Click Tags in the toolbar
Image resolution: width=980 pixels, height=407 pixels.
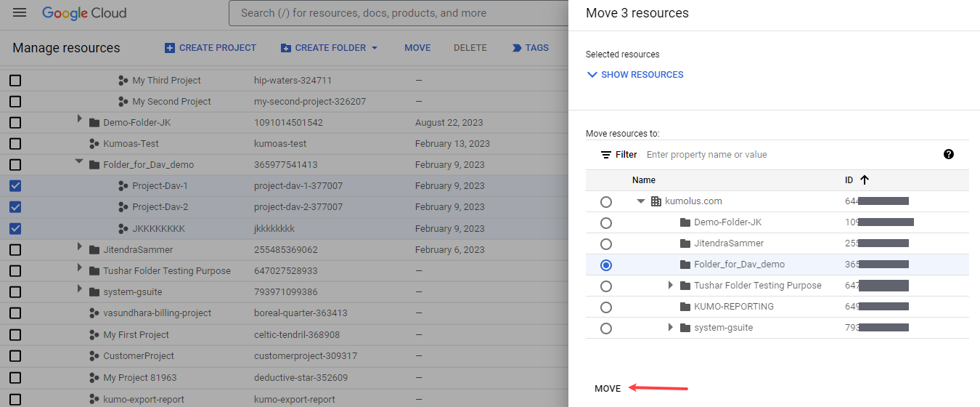pyautogui.click(x=530, y=48)
